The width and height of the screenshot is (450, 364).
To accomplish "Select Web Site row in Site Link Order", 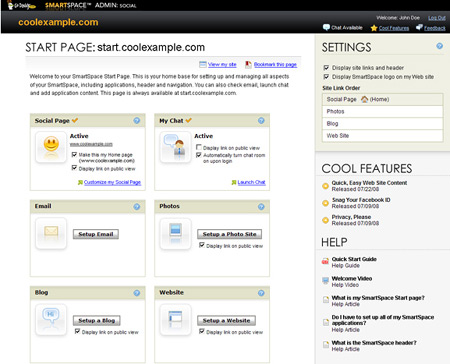I will click(383, 136).
